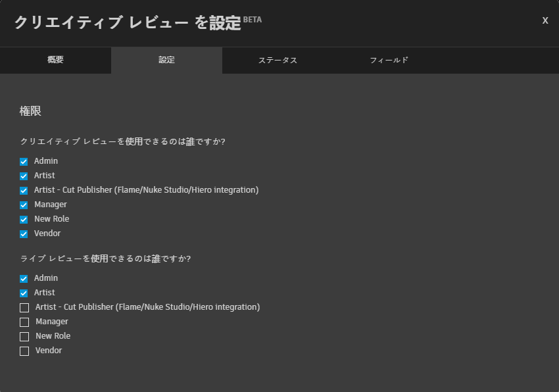Click the creative review setup dialog title
Viewport: 559px width, 392px height.
tap(124, 22)
